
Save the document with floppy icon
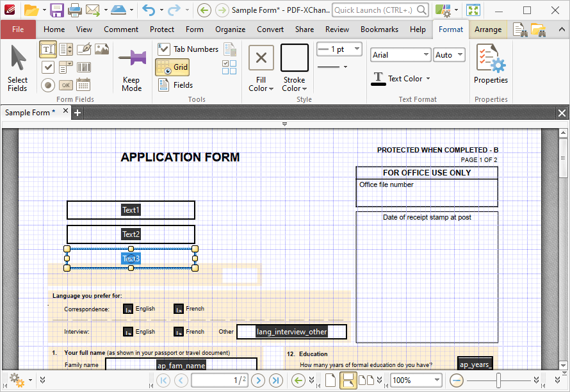[x=57, y=10]
